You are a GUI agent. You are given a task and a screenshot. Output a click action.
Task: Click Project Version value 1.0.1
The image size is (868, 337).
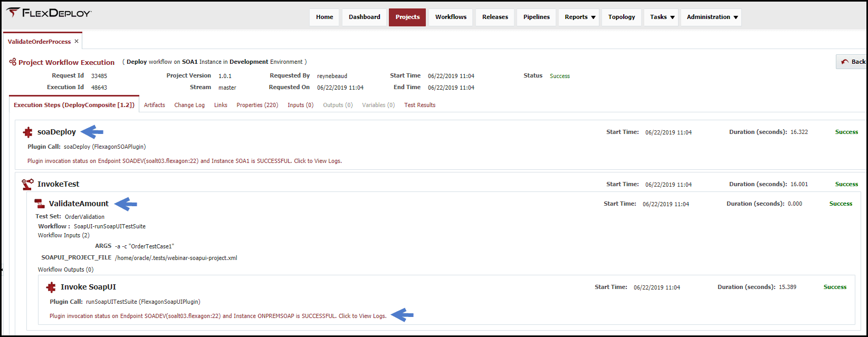tap(225, 76)
